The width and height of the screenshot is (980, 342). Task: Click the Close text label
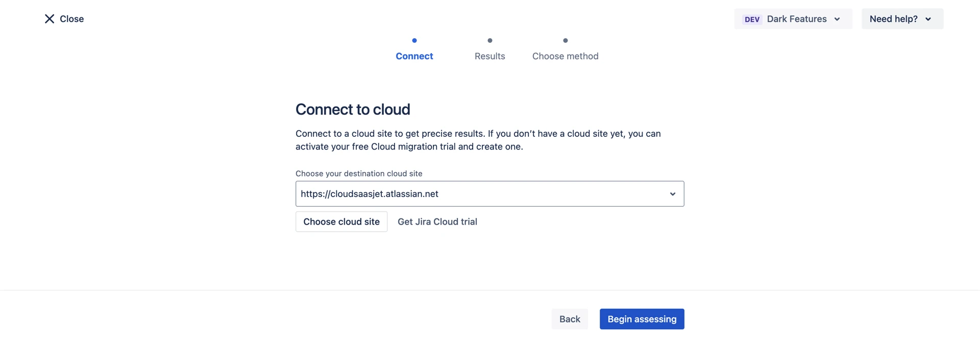click(x=71, y=19)
